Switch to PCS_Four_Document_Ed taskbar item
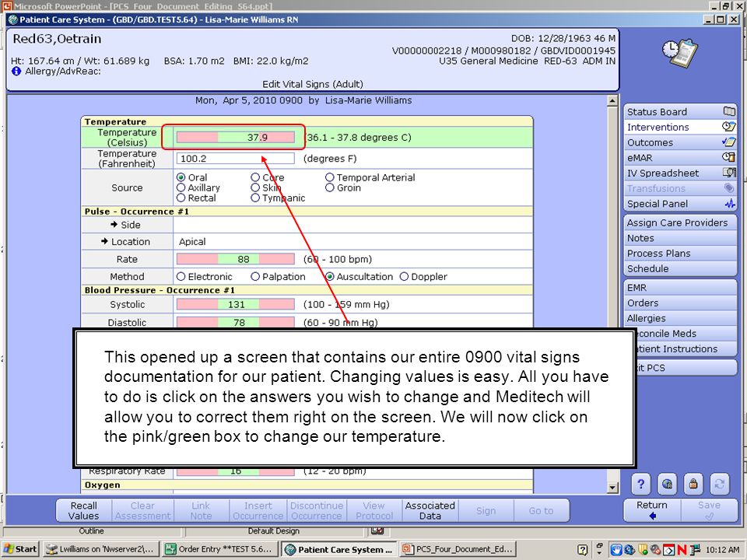 (458, 549)
